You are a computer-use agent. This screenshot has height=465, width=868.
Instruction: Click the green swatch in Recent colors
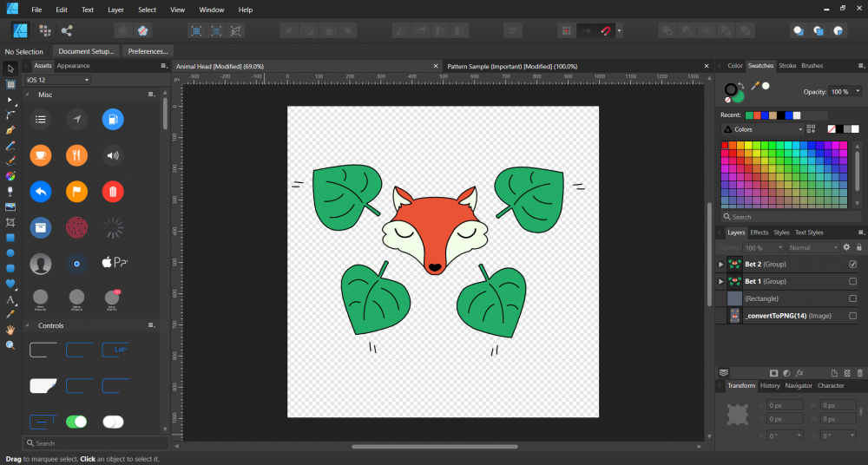tap(749, 115)
